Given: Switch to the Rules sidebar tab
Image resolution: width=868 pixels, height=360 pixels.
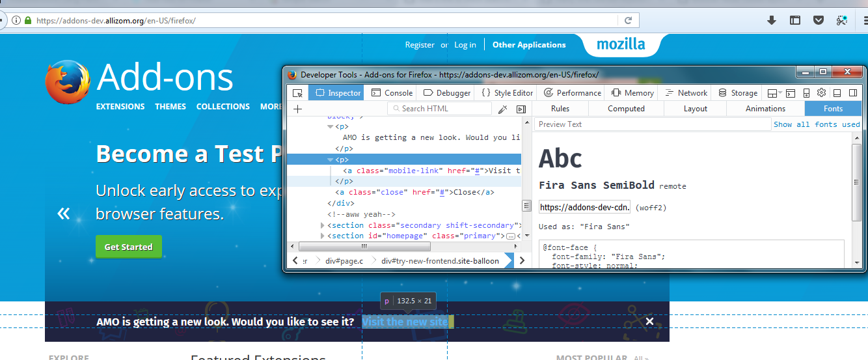Looking at the screenshot, I should pyautogui.click(x=560, y=109).
